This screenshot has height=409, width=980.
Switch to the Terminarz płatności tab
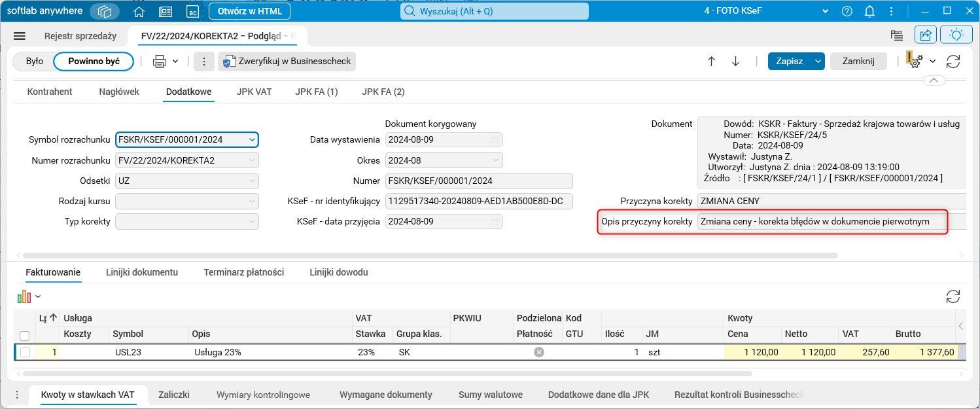pyautogui.click(x=244, y=272)
